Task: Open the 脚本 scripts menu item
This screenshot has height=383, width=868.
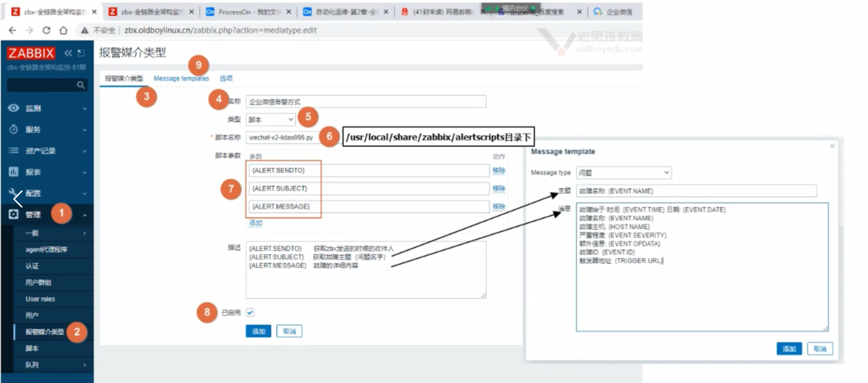Action: point(32,348)
